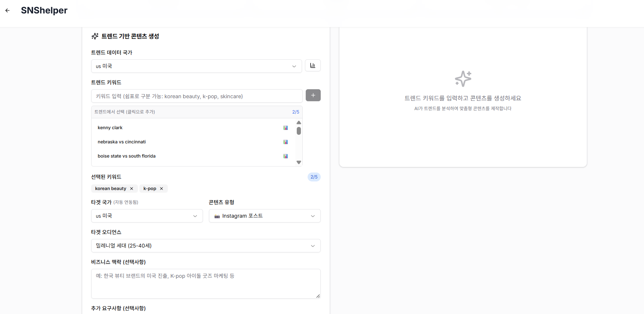Open the trend chart button beside country selector

tap(313, 66)
